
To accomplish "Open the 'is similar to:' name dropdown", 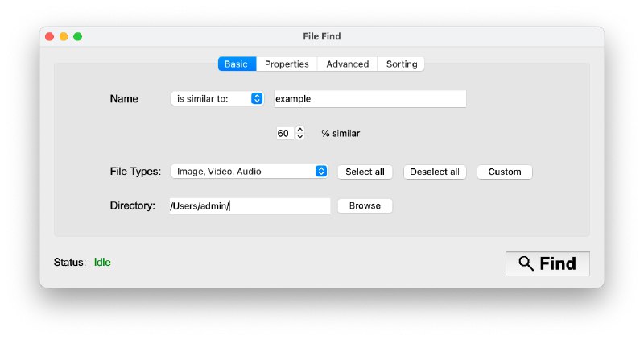I will click(x=217, y=99).
